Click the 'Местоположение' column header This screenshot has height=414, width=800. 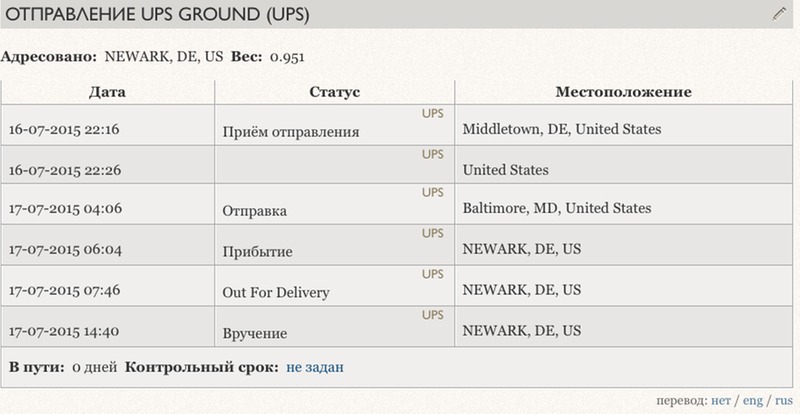[x=623, y=92]
